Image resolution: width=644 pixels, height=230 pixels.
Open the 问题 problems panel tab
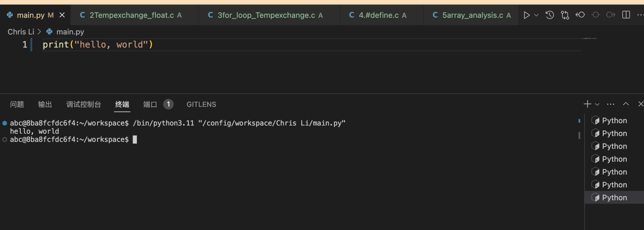(17, 104)
